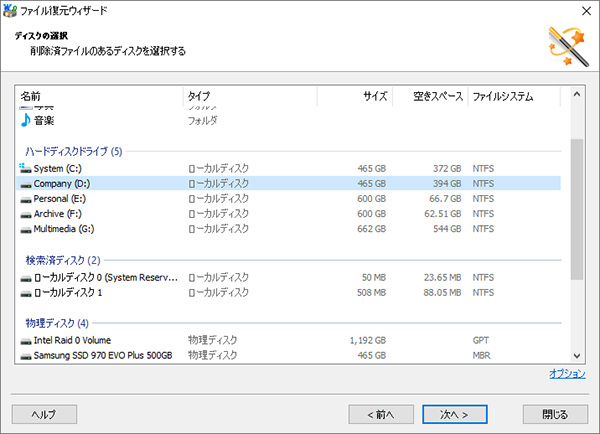Image resolution: width=600 pixels, height=434 pixels.
Task: Click the Intel Raid 0 Volume disk icon
Action: [x=26, y=341]
